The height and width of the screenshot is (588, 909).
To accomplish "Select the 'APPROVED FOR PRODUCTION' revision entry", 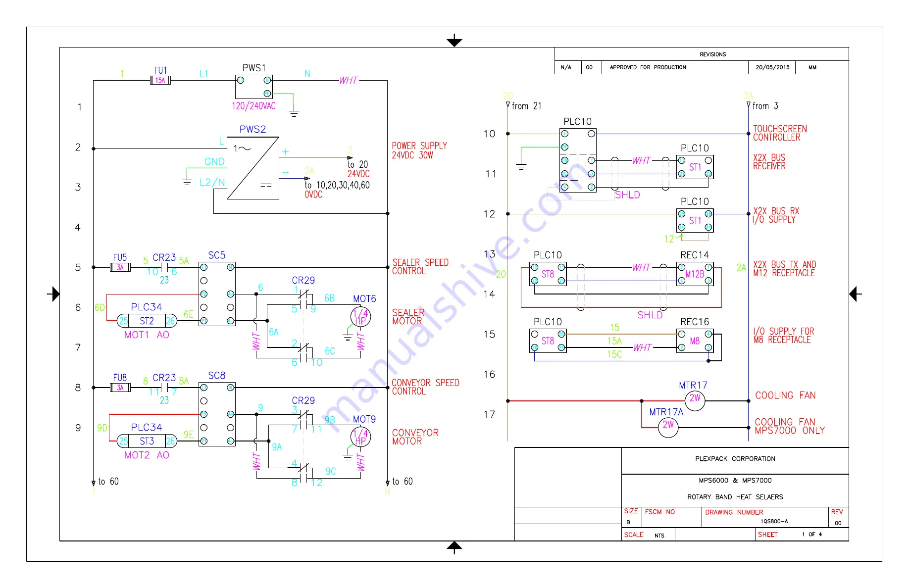I will point(648,67).
